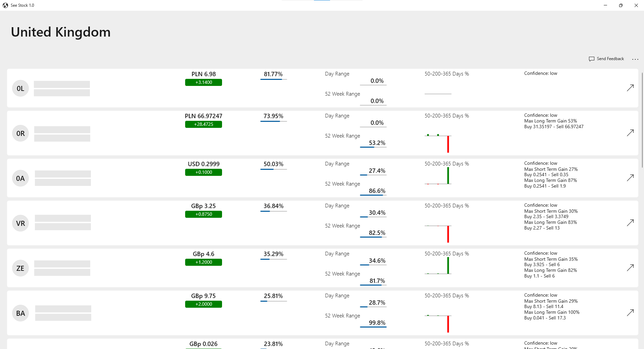Click the ZE ticker avatar circle
Screen dimensions: 644x349
[x=20, y=268]
